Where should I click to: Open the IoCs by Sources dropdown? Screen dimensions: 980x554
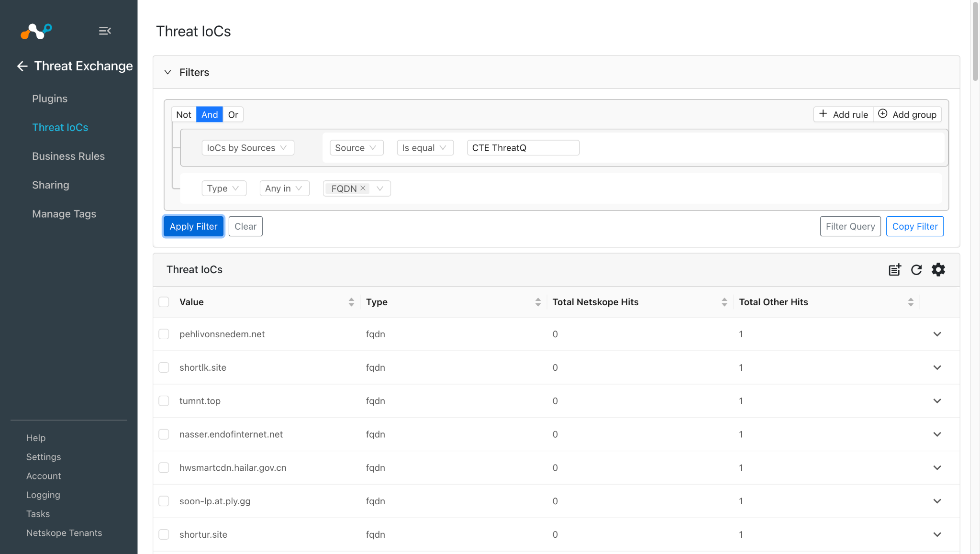click(248, 148)
